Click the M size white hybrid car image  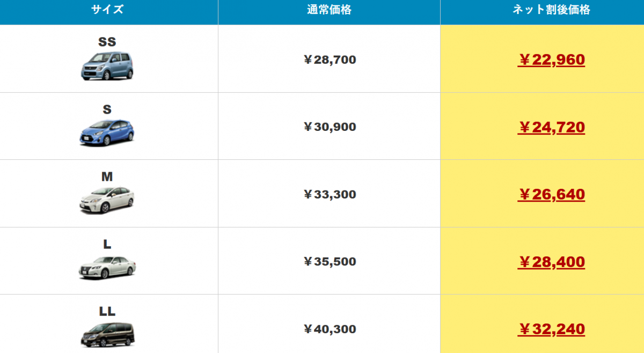pos(107,200)
